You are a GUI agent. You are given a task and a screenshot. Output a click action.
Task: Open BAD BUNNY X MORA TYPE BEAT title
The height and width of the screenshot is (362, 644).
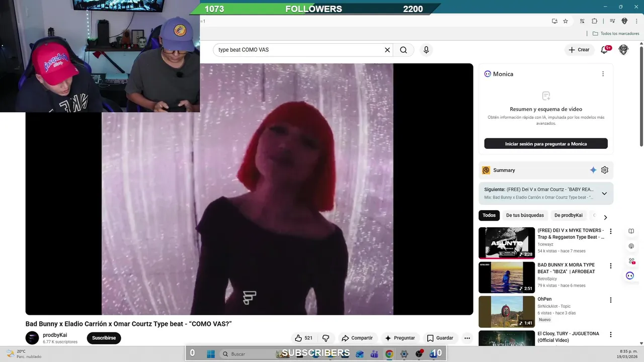tap(566, 268)
